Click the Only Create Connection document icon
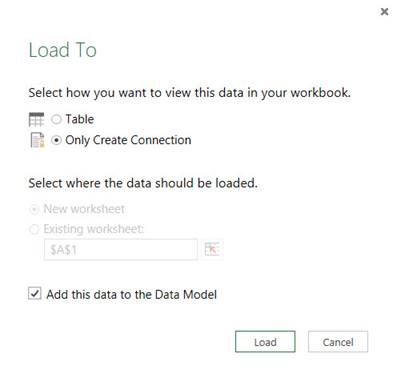This screenshot has width=397, height=382. (x=37, y=140)
